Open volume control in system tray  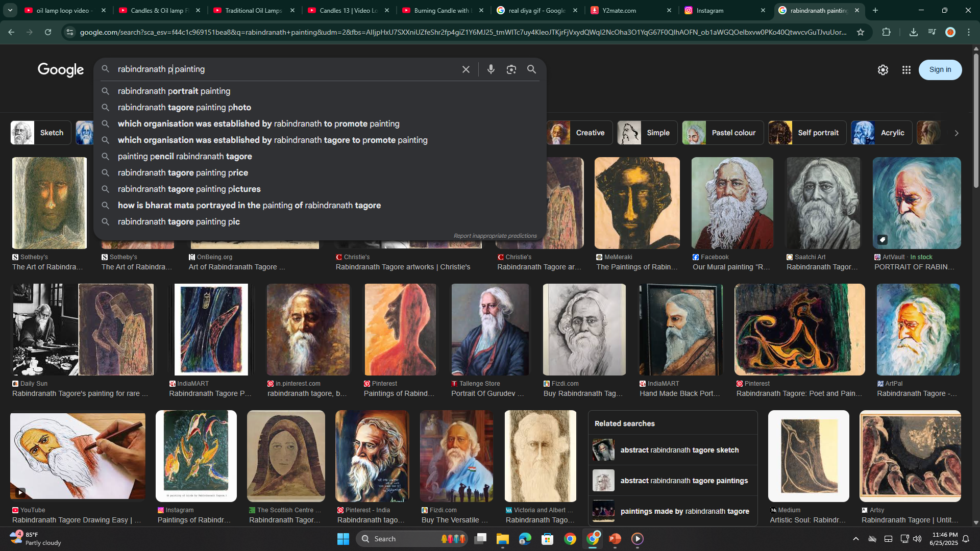[x=917, y=539]
